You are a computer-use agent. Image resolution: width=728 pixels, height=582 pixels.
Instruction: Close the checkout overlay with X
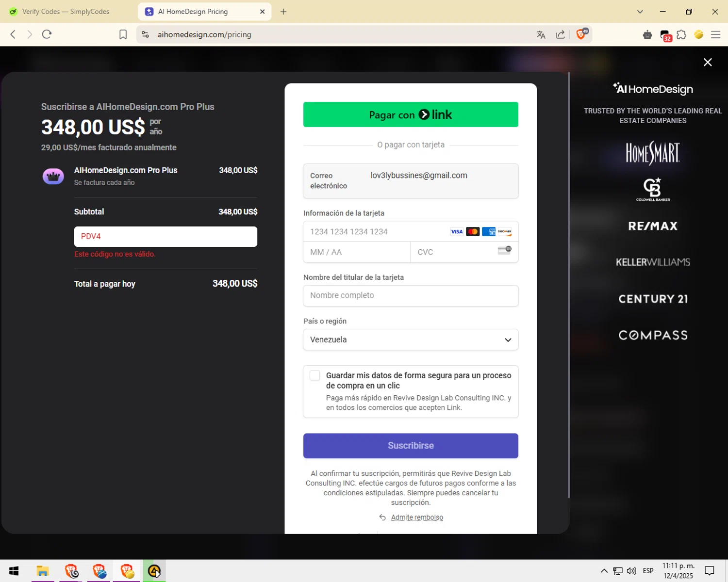(x=708, y=62)
